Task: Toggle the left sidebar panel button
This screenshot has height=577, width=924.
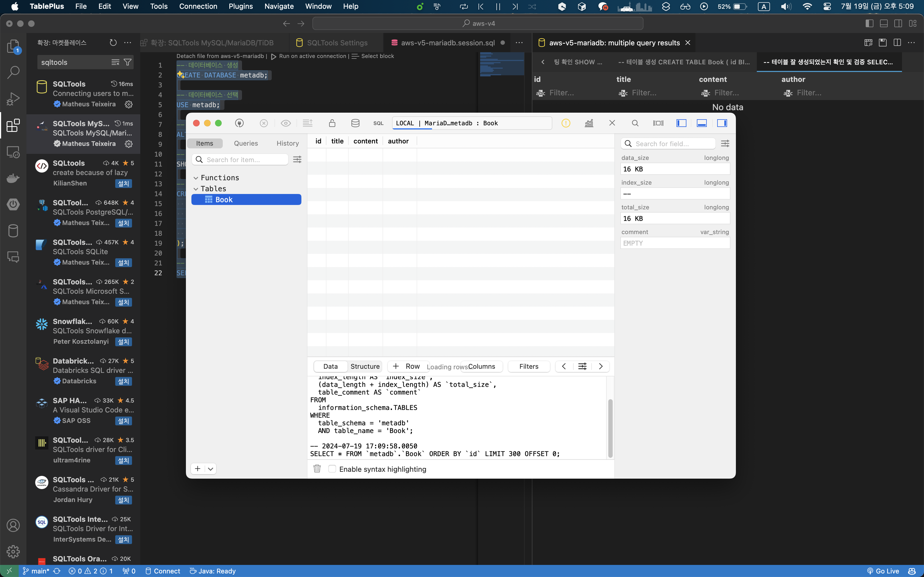Action: [681, 123]
